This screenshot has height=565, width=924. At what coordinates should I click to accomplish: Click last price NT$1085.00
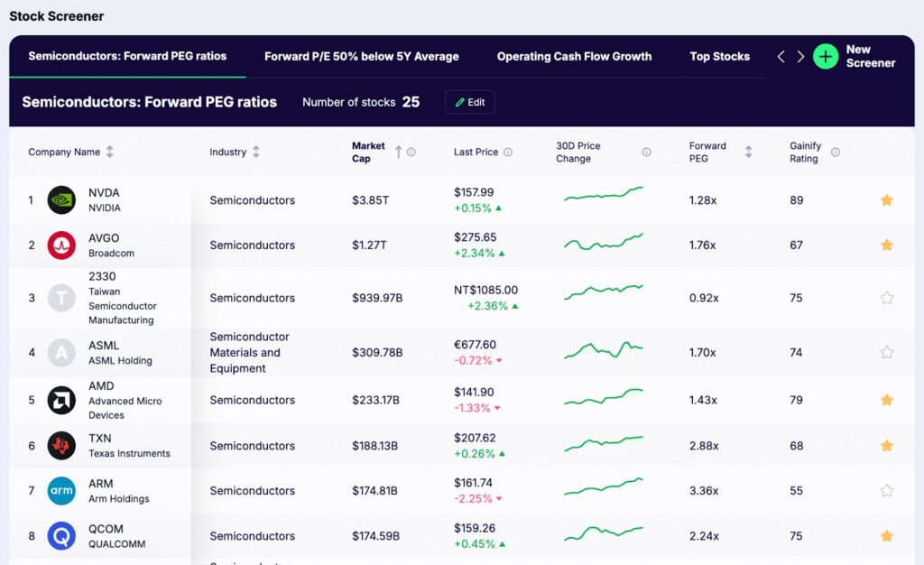(x=485, y=291)
